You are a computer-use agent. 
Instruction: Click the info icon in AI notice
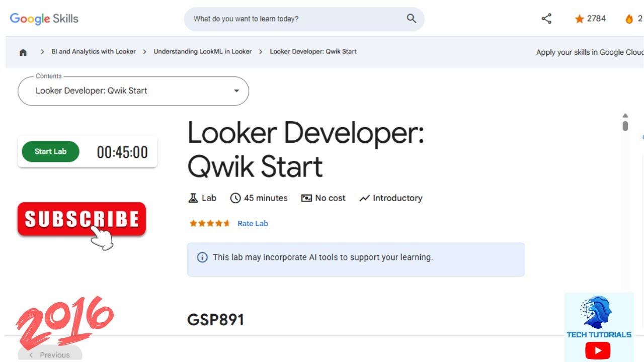[202, 257]
